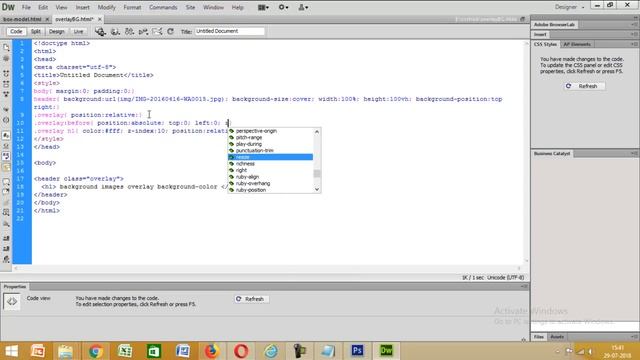Open the Site menu

click(190, 7)
